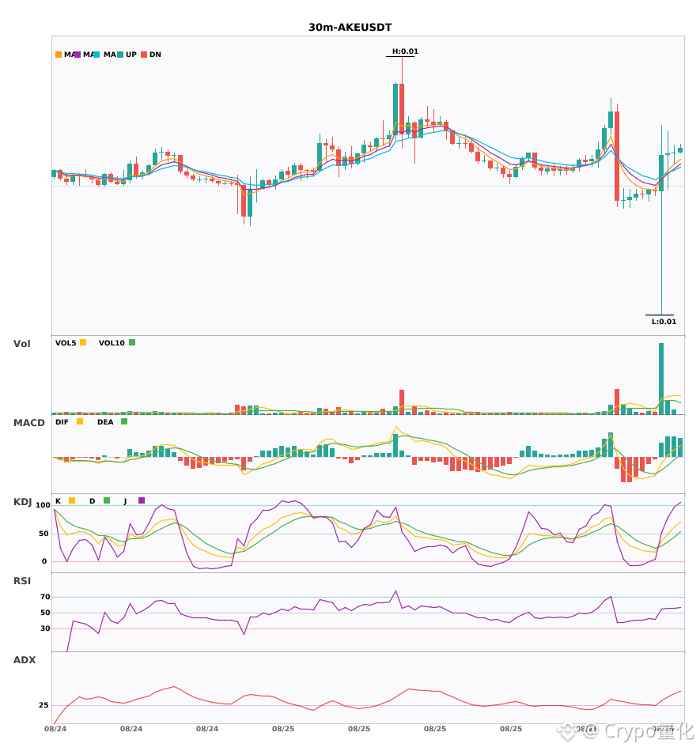
Task: Click the tallest green volume bar
Action: tap(661, 379)
